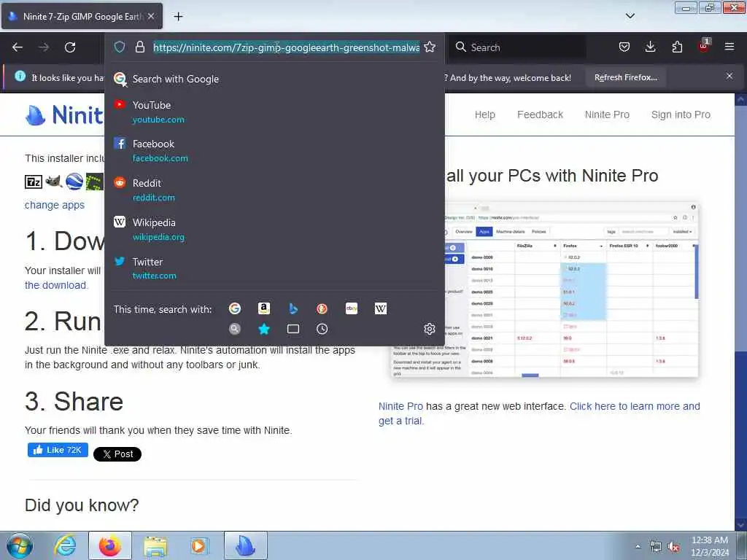Open Windows Media Player in taskbar
This screenshot has width=747, height=560.
pyautogui.click(x=198, y=545)
